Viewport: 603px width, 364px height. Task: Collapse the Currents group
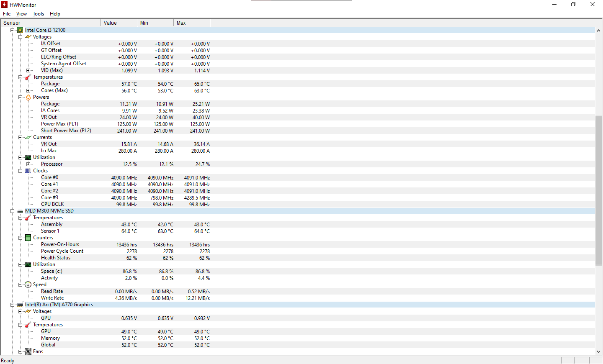(x=20, y=137)
